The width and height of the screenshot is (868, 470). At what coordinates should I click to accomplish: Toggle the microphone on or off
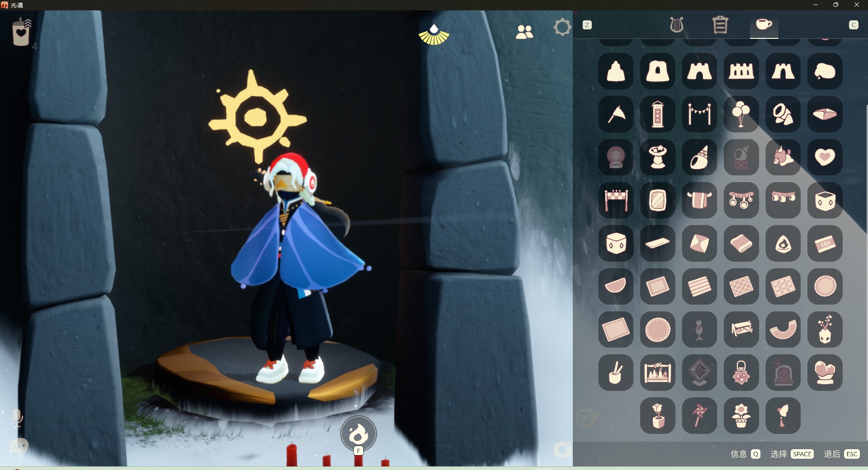pos(17,418)
